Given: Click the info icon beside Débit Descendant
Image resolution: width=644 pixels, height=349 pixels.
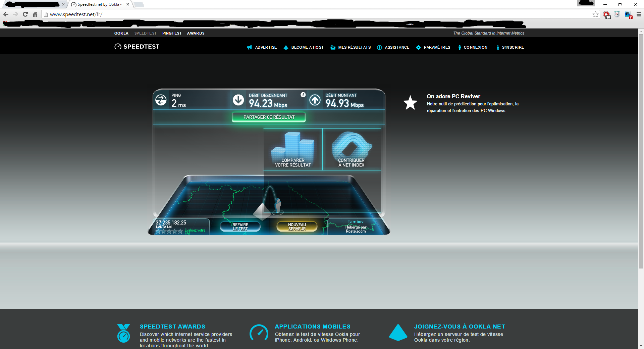Looking at the screenshot, I should (x=303, y=95).
